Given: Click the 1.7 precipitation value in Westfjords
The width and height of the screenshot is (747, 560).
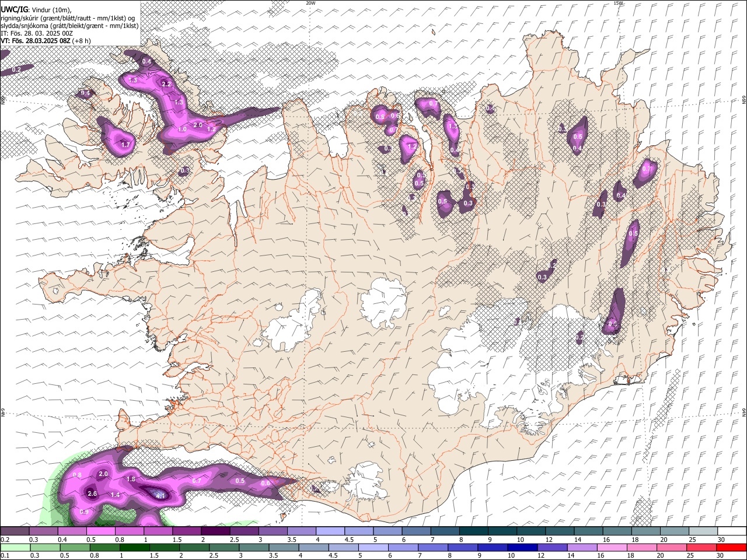Looking at the screenshot, I should coord(125,144).
